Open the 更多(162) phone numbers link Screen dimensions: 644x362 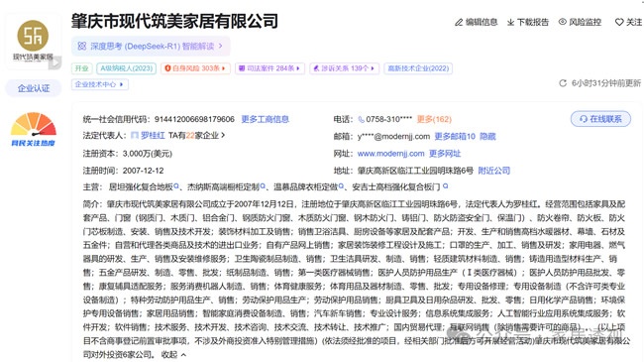[434, 119]
